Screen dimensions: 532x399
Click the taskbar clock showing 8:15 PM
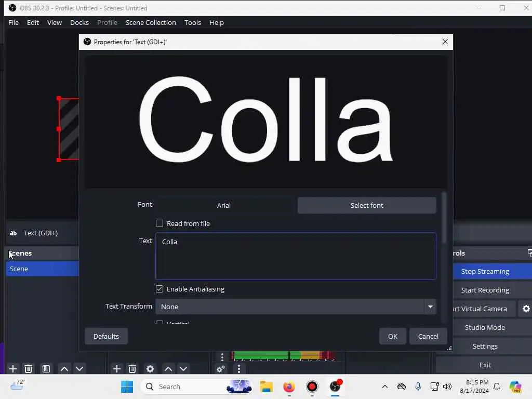(474, 387)
